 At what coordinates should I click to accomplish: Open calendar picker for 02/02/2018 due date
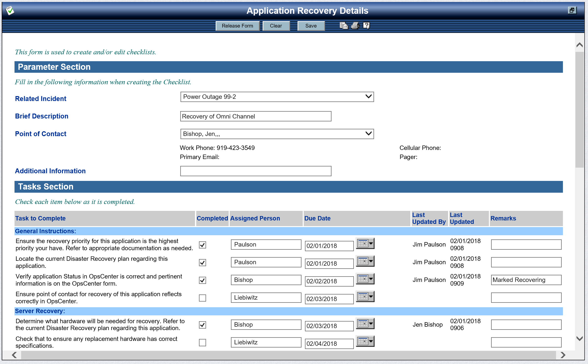coord(365,279)
